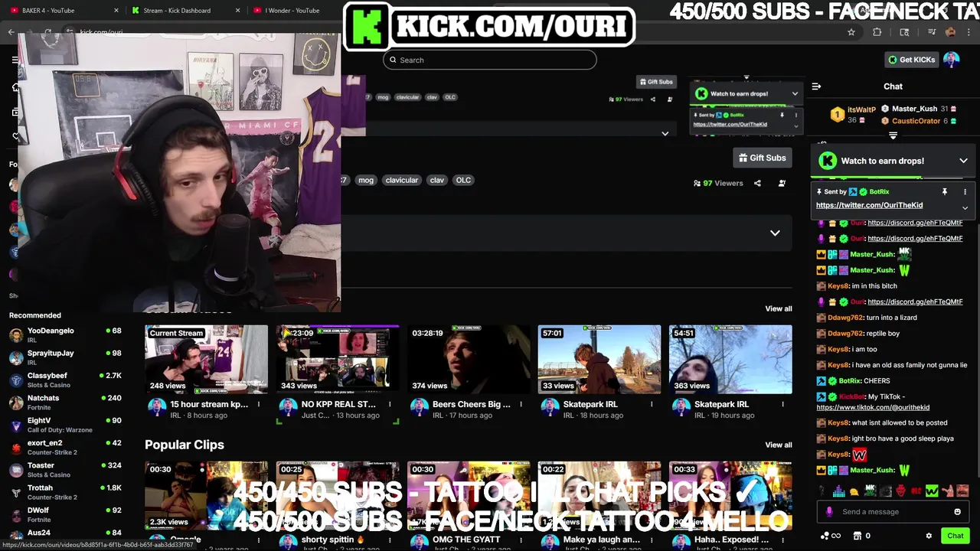Open YooDeangelo recommended channel
This screenshot has width=980, height=551.
(65, 334)
